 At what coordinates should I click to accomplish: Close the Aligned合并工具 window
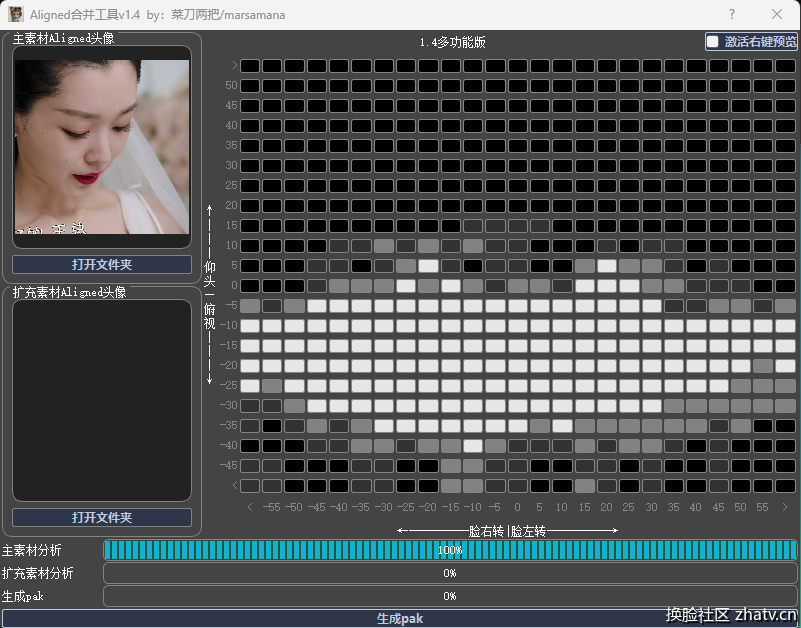pos(777,14)
